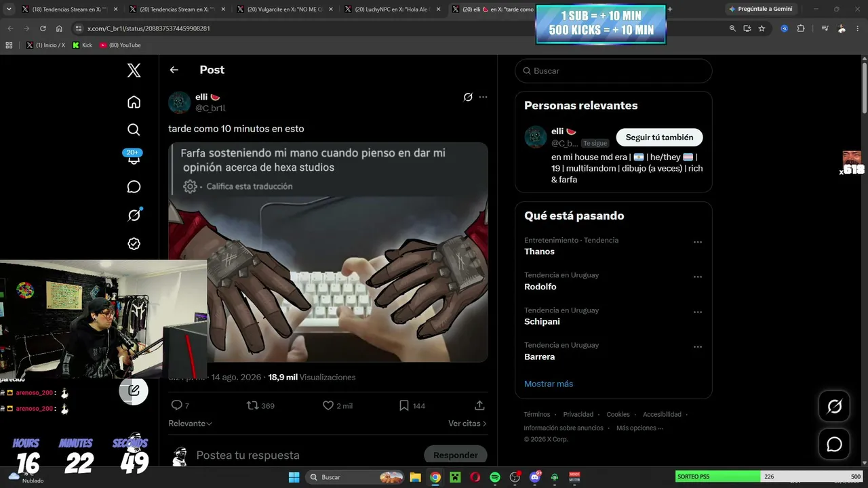Click the Grok icon on elli's post
This screenshot has width=868, height=488.
pos(468,97)
